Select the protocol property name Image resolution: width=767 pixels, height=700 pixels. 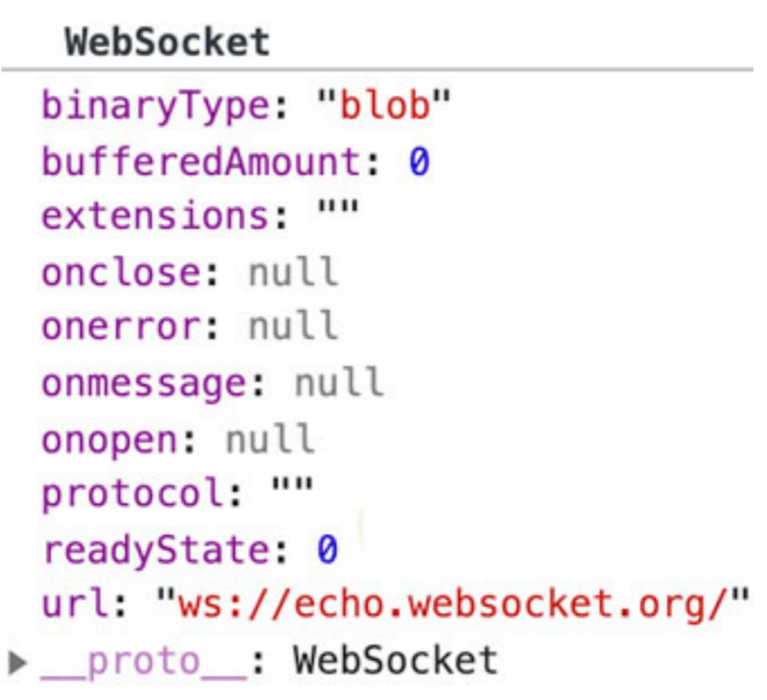(134, 493)
